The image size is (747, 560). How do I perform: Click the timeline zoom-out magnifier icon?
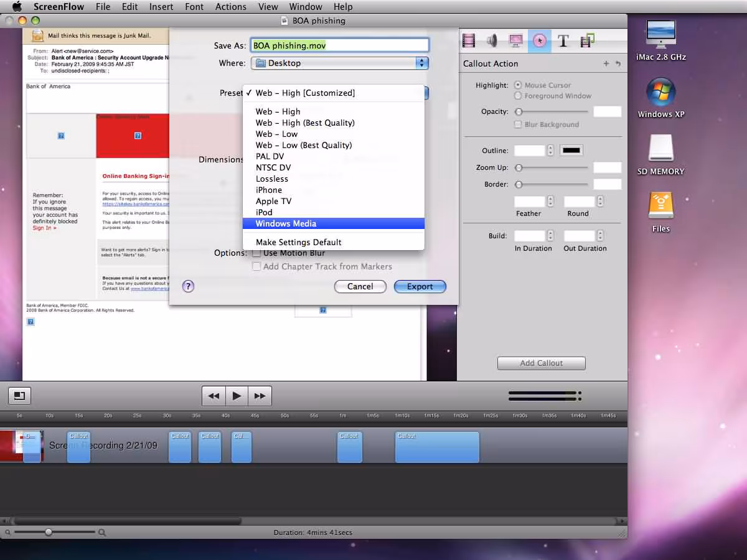pyautogui.click(x=7, y=533)
